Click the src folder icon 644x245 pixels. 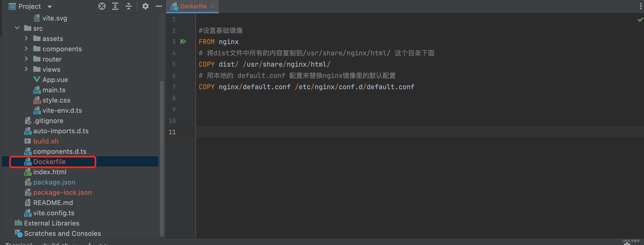tap(28, 28)
